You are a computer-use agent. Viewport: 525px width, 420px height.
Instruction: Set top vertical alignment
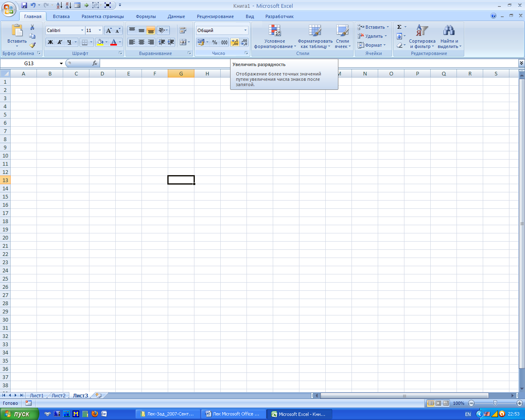[132, 30]
